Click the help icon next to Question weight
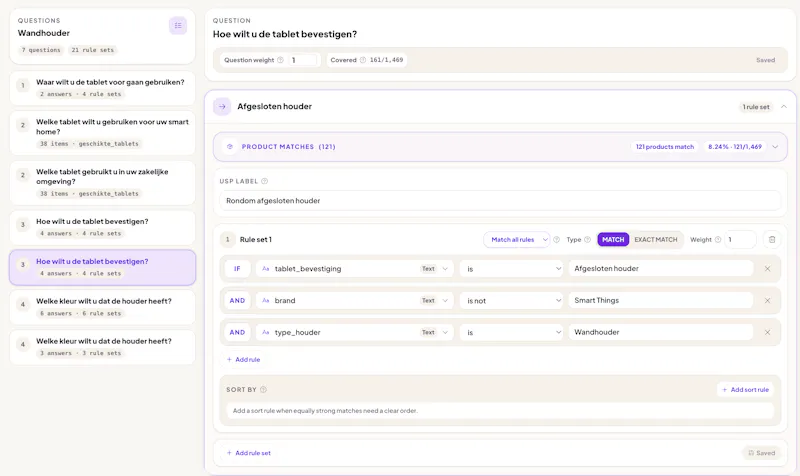The height and width of the screenshot is (476, 800). (280, 60)
